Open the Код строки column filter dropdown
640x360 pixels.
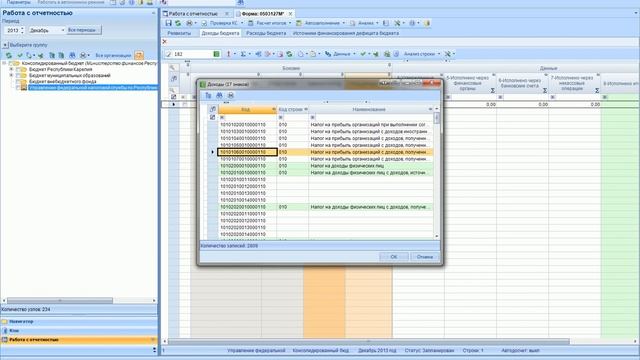tap(306, 109)
